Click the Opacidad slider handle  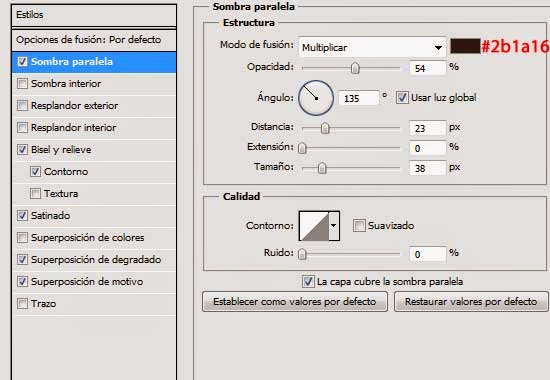(x=355, y=68)
